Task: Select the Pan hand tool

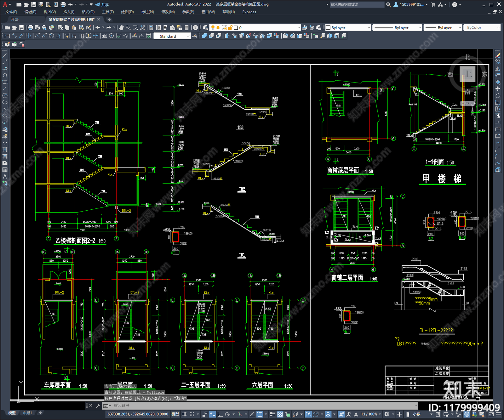Action: coord(121,28)
